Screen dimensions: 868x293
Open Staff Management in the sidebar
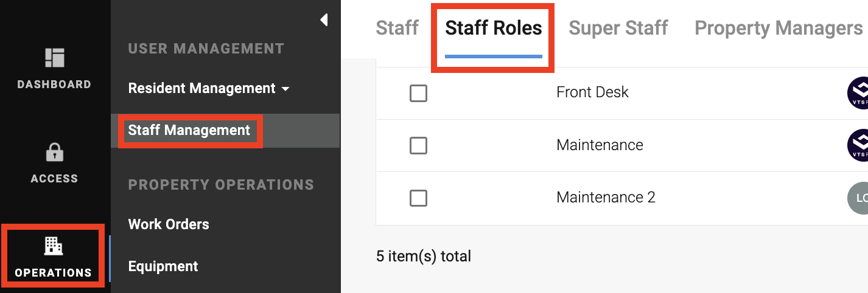click(x=189, y=130)
